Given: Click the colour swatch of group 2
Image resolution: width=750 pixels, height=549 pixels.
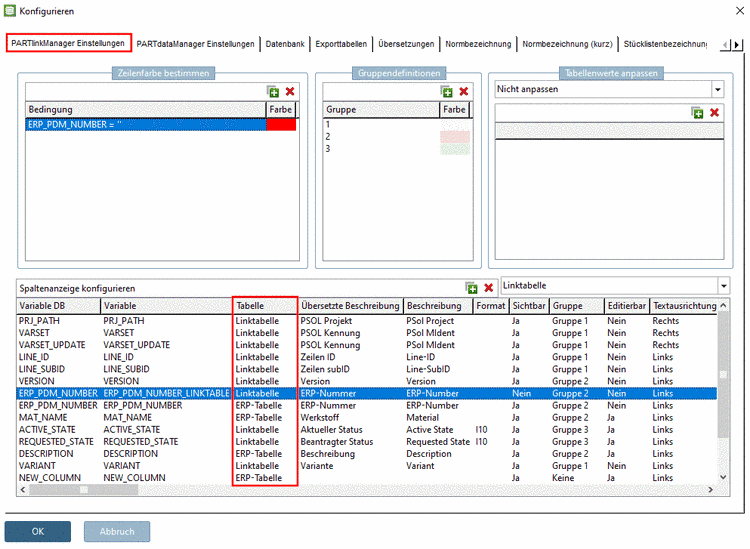Looking at the screenshot, I should [455, 137].
